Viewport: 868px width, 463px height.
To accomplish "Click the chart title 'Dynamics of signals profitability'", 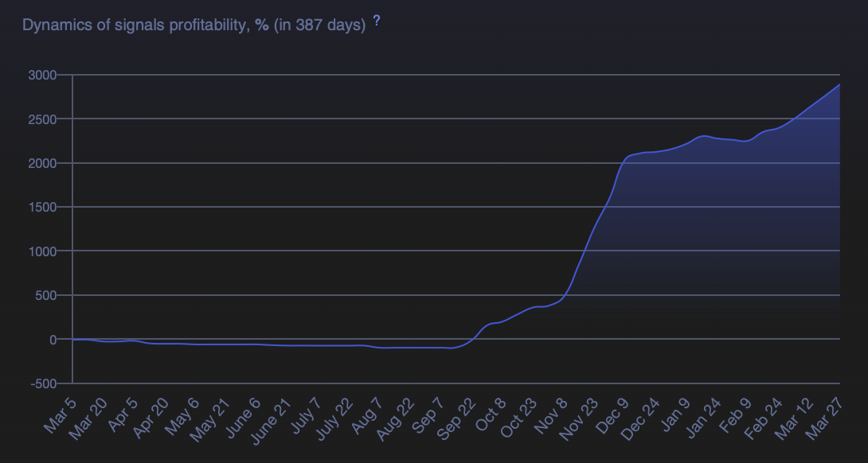I will click(136, 25).
